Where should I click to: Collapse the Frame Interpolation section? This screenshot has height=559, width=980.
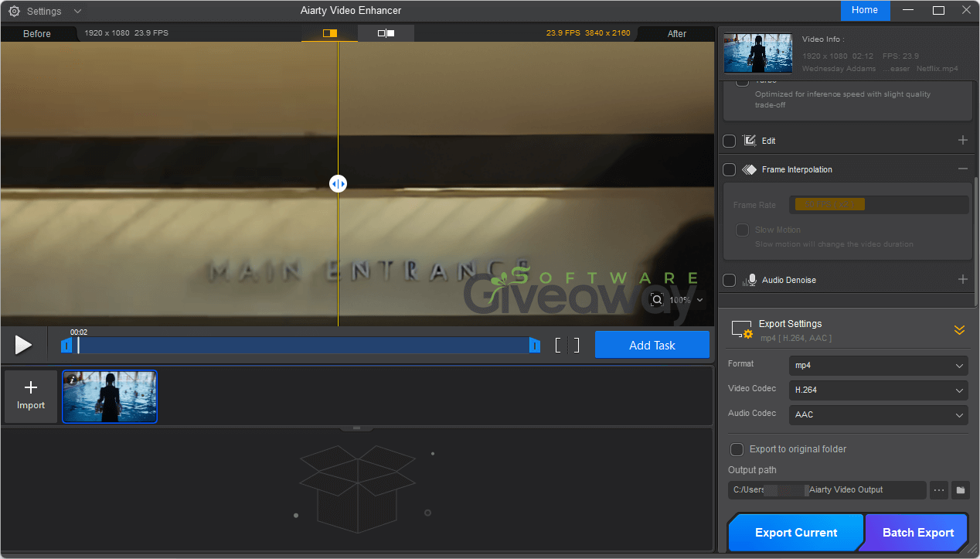[963, 169]
